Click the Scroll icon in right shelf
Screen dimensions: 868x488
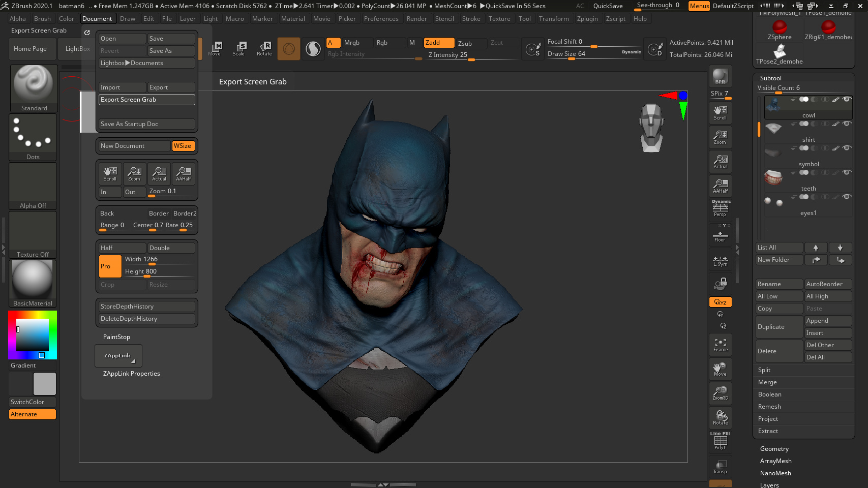pos(720,113)
